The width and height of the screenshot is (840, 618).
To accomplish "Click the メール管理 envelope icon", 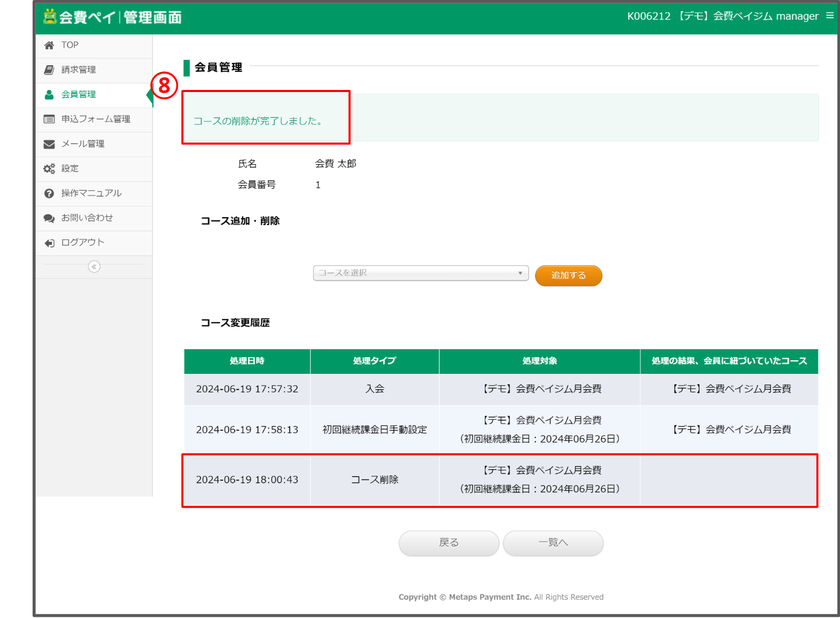I will point(49,144).
